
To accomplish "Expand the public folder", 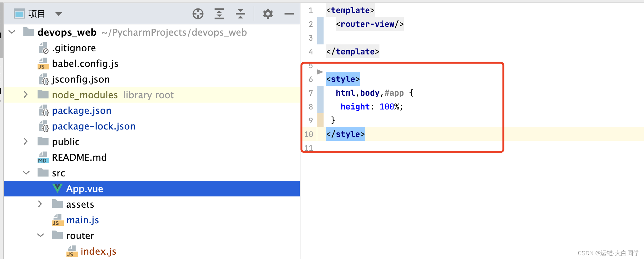I will (x=26, y=141).
